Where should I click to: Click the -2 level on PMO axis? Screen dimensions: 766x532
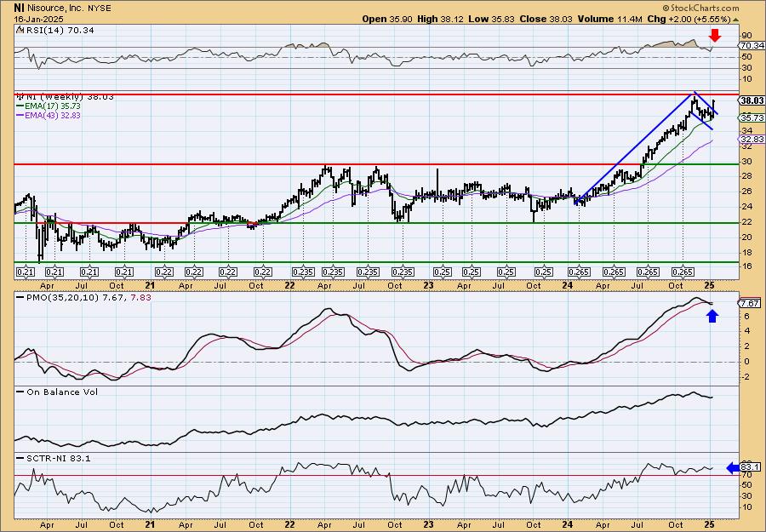(745, 376)
